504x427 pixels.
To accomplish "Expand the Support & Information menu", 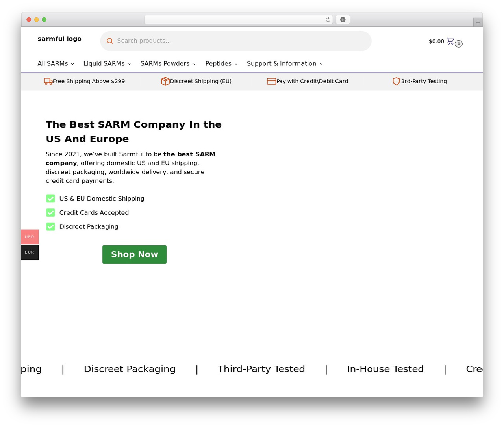I will 285,64.
